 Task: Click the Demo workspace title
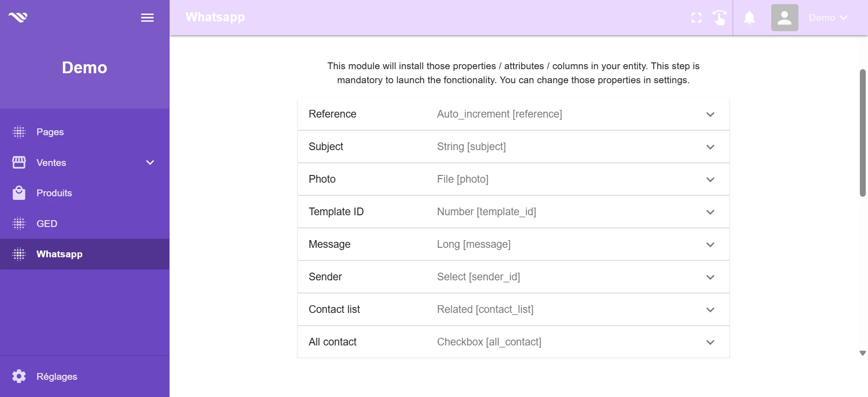pyautogui.click(x=85, y=68)
